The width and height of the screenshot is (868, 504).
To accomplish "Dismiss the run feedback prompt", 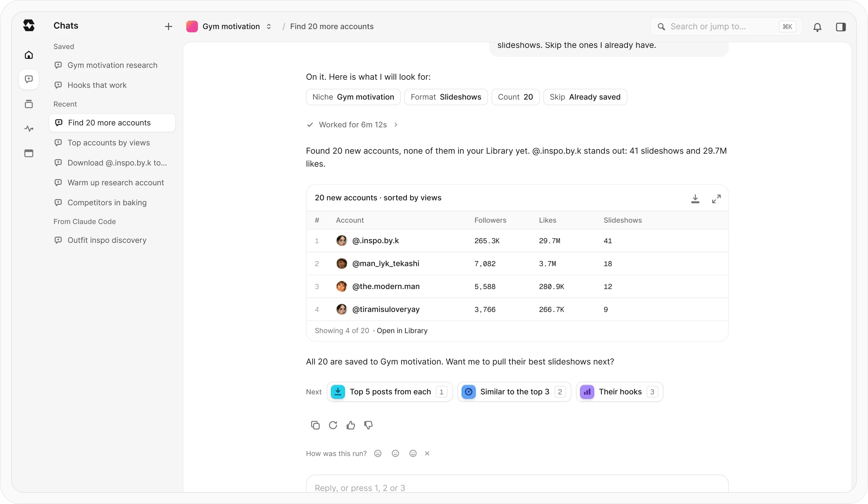I will click(427, 453).
